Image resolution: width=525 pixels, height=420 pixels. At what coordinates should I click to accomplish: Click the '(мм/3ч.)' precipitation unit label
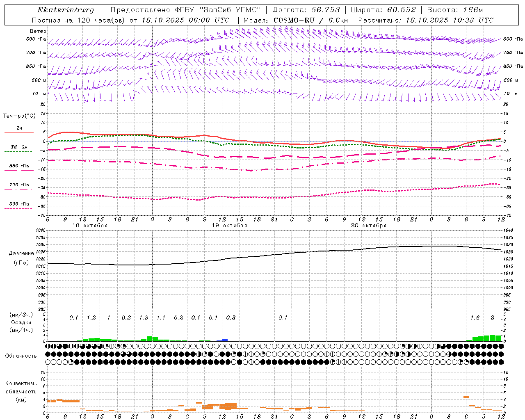(x=21, y=315)
